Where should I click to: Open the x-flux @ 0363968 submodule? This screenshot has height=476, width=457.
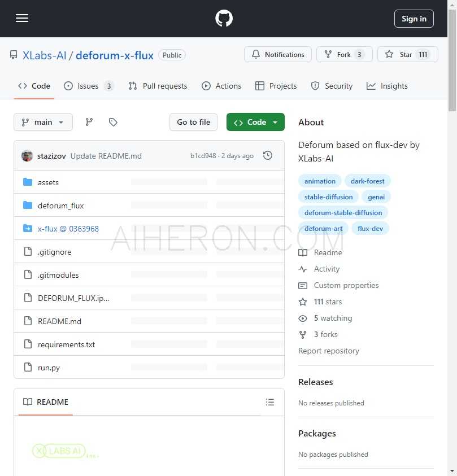pos(68,229)
